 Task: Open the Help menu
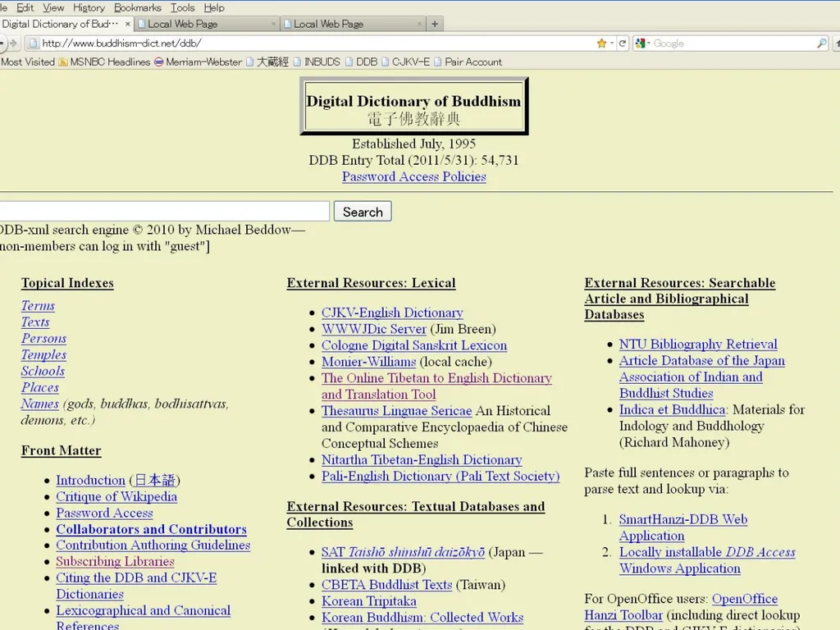214,7
